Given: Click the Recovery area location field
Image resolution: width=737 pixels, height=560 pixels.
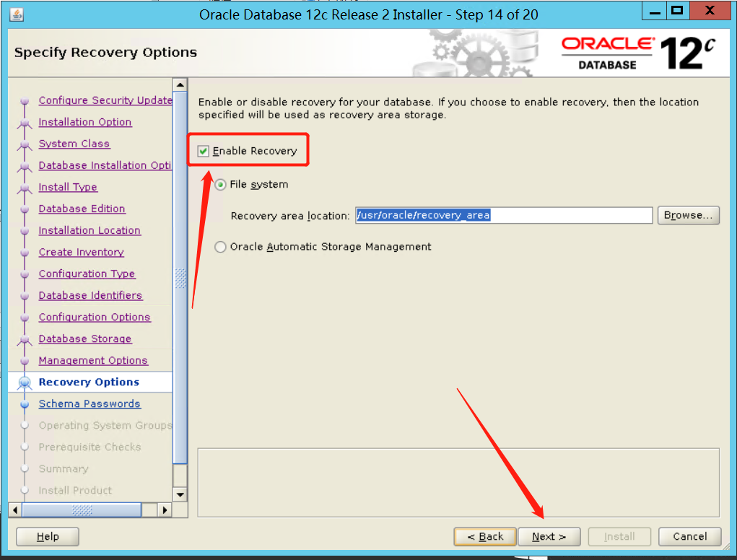Looking at the screenshot, I should pyautogui.click(x=503, y=215).
